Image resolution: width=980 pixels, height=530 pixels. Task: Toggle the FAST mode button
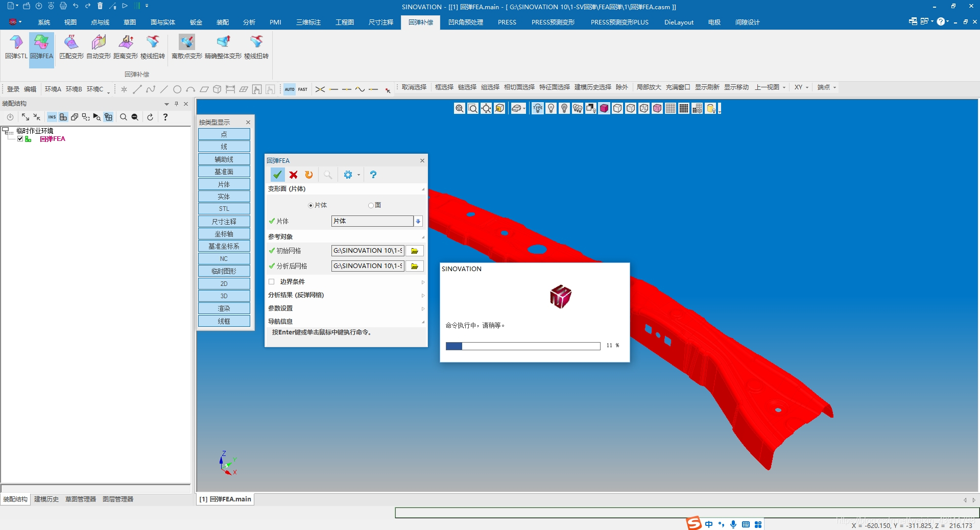tap(303, 89)
